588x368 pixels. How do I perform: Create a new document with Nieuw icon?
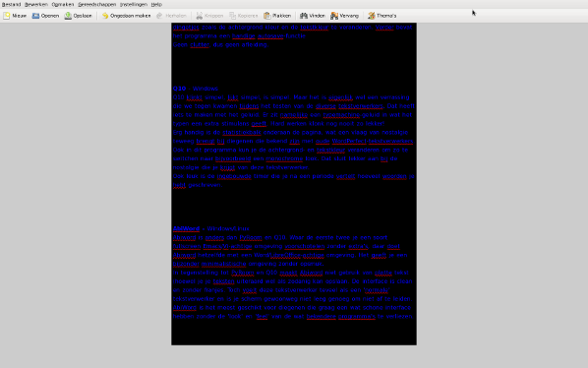coord(7,16)
